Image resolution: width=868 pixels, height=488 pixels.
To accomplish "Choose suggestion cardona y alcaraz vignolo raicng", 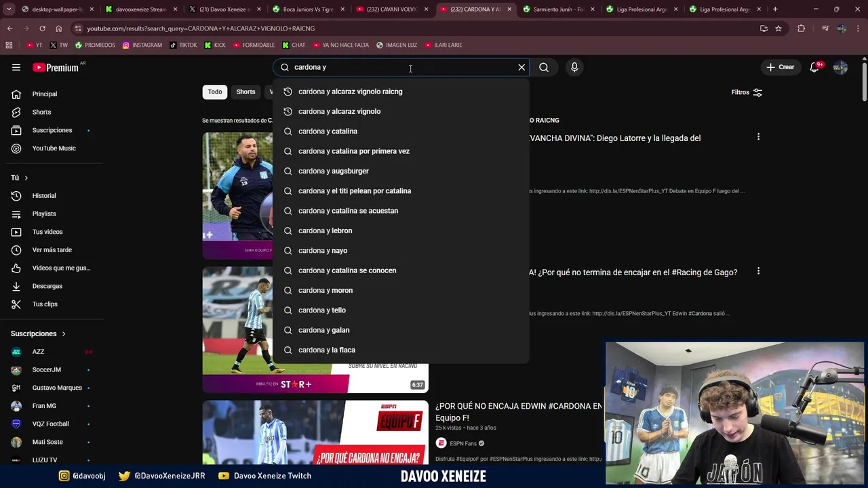I will point(400,91).
